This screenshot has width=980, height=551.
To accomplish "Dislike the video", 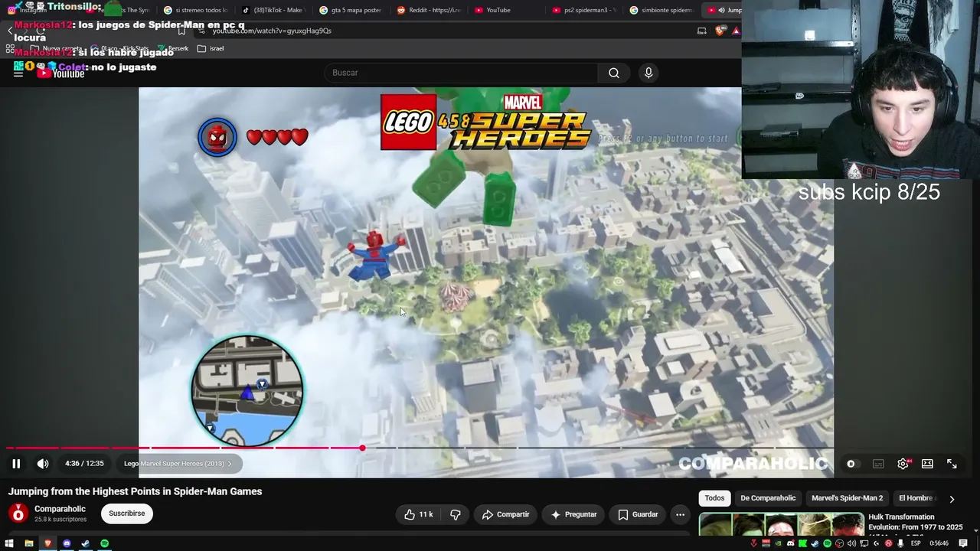I will pyautogui.click(x=456, y=514).
